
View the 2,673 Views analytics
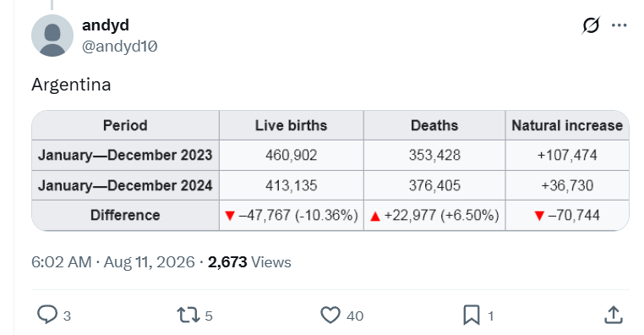(x=249, y=262)
